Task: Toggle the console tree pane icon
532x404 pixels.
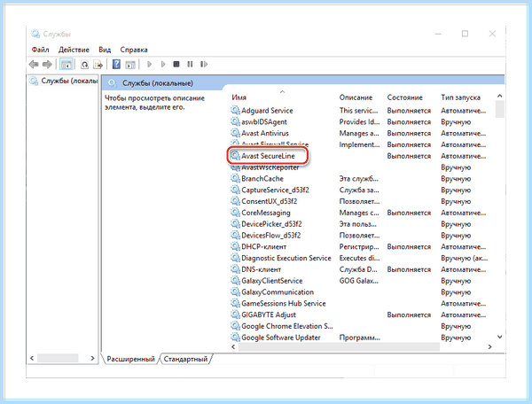Action: pos(66,64)
